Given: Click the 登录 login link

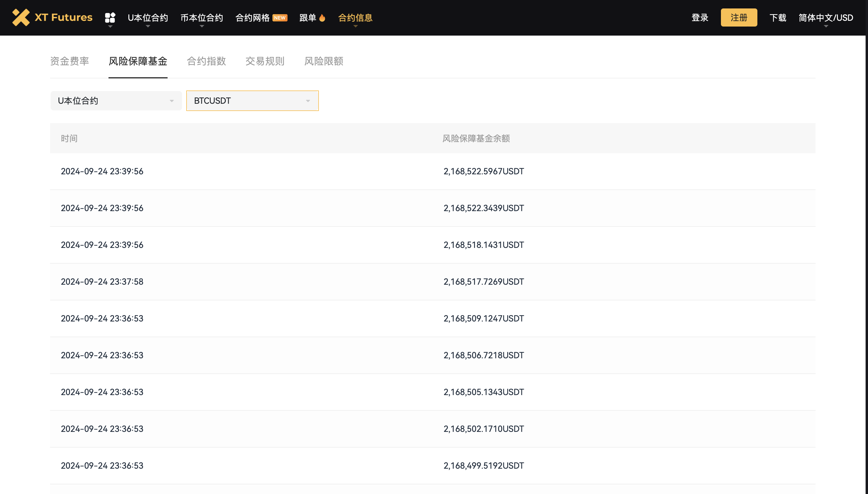Looking at the screenshot, I should tap(700, 17).
